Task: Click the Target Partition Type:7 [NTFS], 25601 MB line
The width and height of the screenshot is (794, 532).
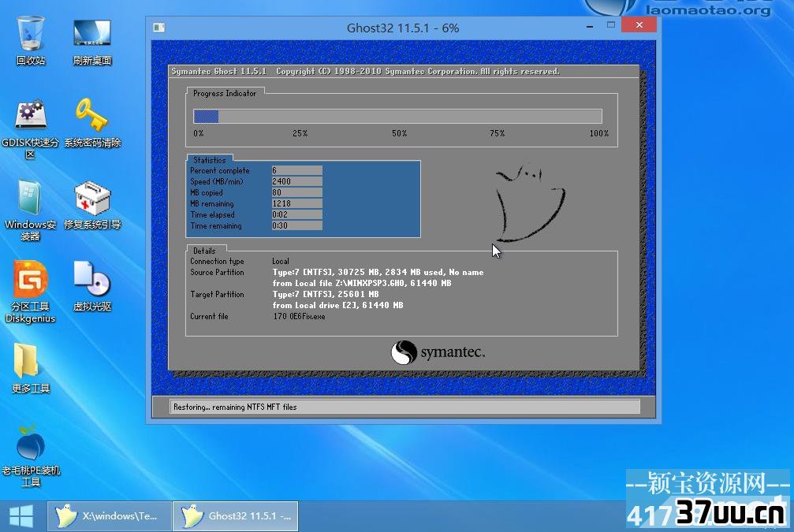Action: (x=326, y=295)
